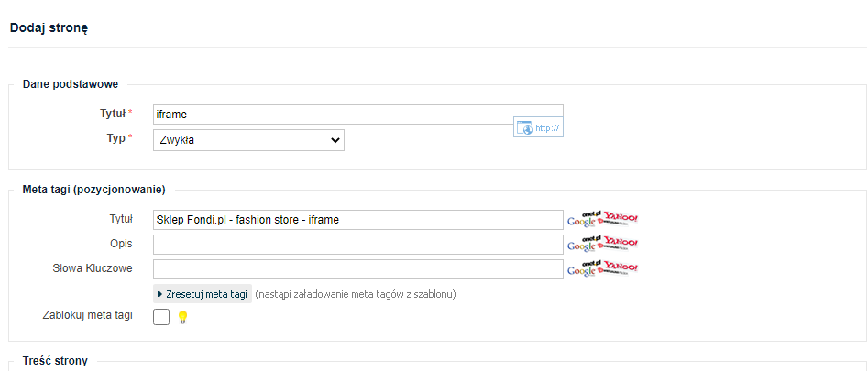Click the Treść strony section heading
Image resolution: width=868 pixels, height=371 pixels.
coord(55,361)
